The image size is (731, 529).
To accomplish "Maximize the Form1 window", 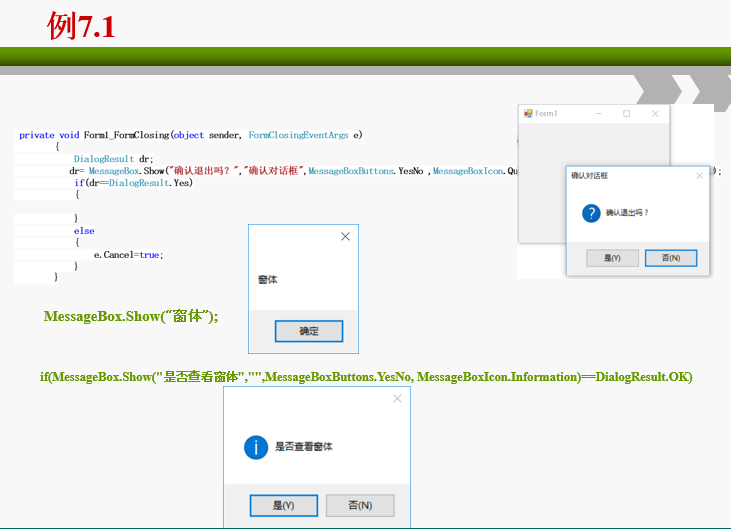I will click(627, 113).
